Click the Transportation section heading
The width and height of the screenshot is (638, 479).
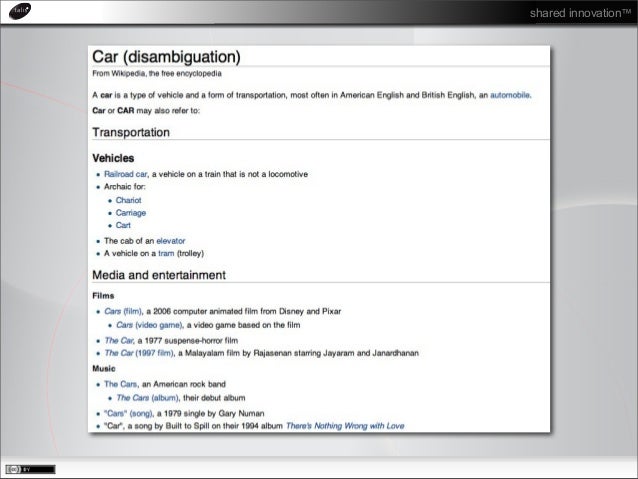click(131, 133)
